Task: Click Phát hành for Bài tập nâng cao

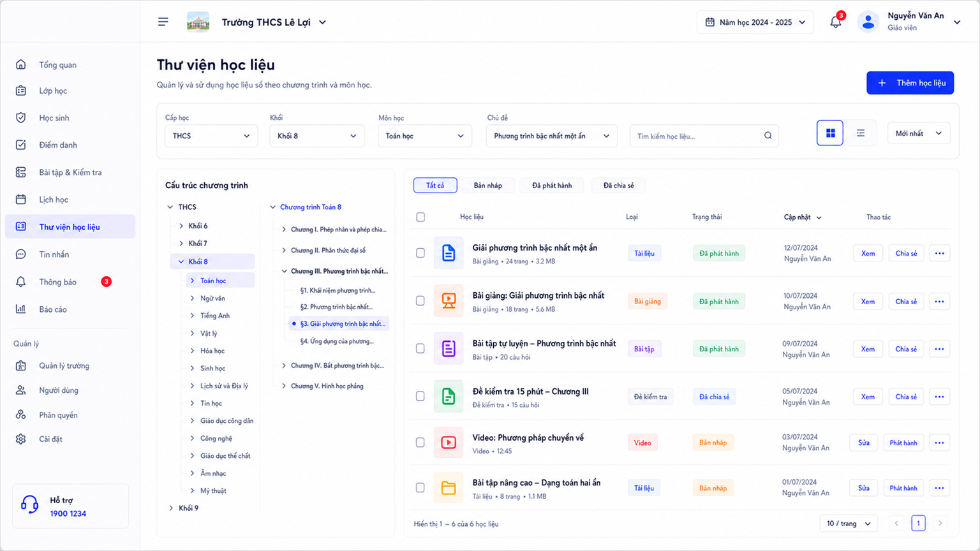Action: point(903,488)
